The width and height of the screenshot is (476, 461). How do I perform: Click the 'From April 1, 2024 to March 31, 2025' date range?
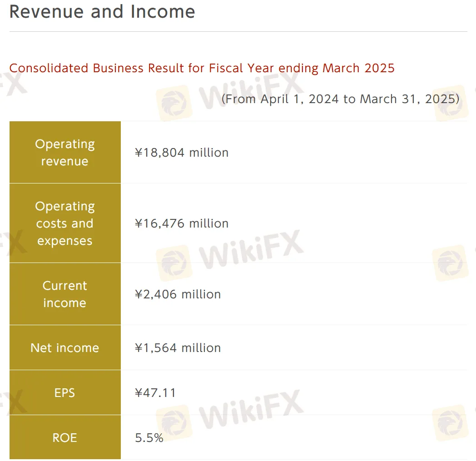pos(340,99)
